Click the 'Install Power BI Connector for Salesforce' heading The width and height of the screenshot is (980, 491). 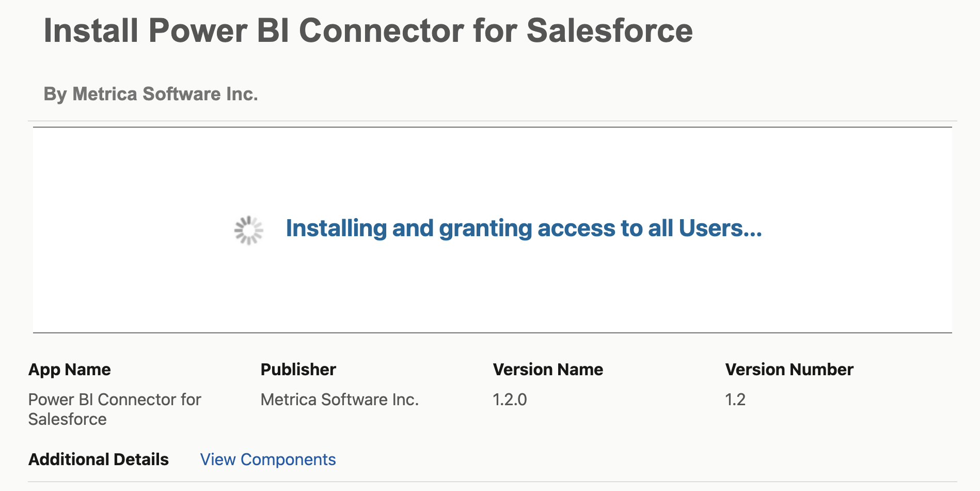(368, 30)
